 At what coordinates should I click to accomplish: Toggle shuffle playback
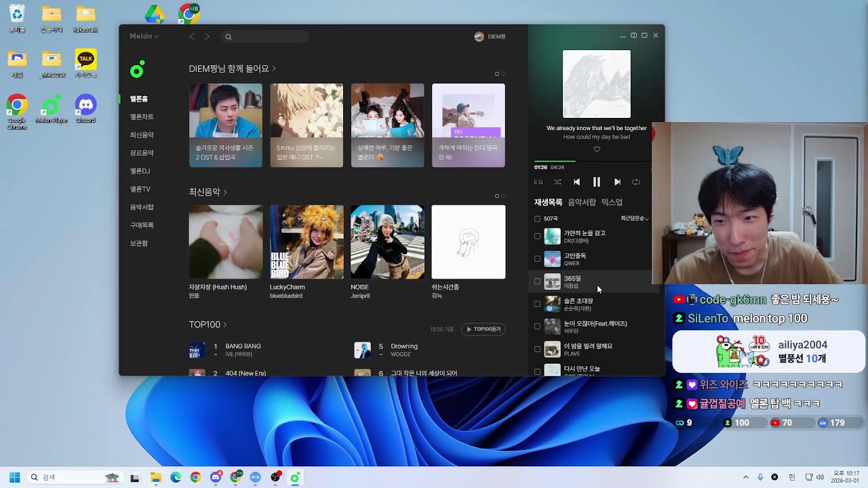(557, 182)
